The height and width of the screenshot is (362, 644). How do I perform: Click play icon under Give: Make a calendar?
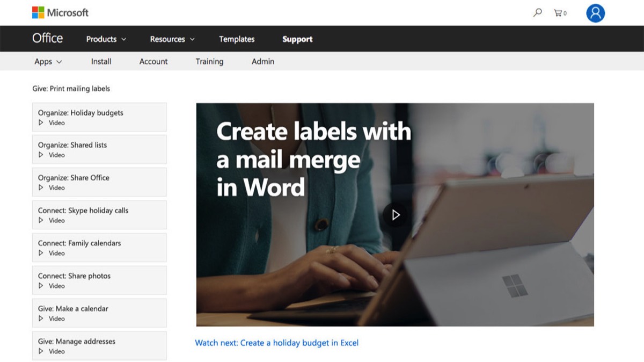pos(41,319)
